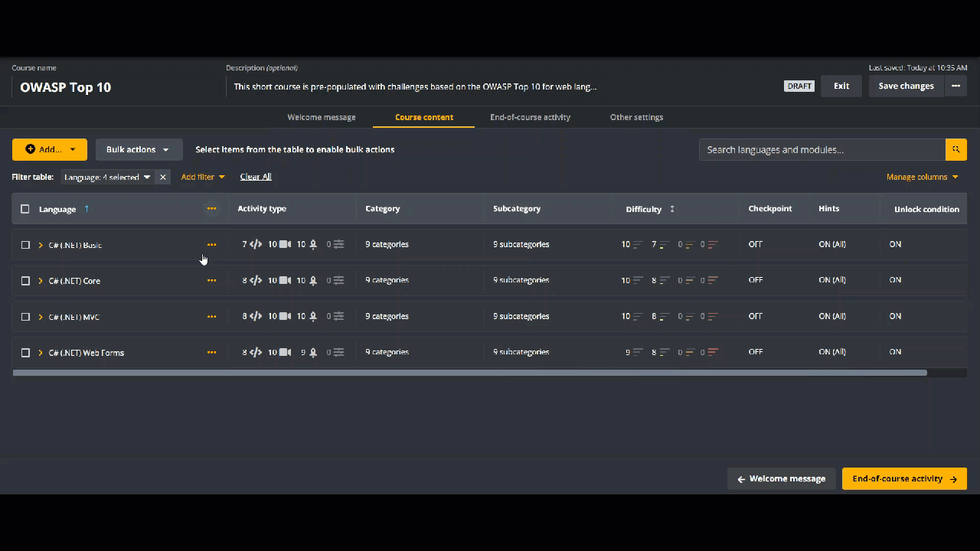Click the Hints column header
This screenshot has width=980, height=551.
(x=829, y=208)
